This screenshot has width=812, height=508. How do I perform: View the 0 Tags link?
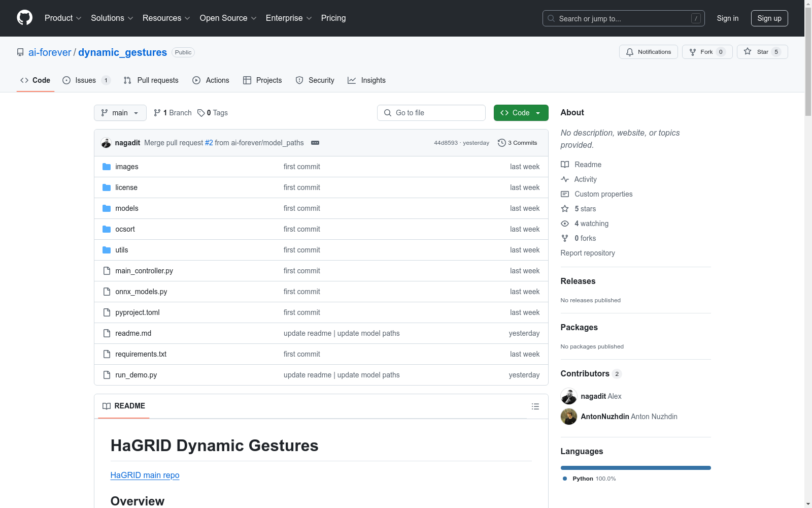point(213,113)
